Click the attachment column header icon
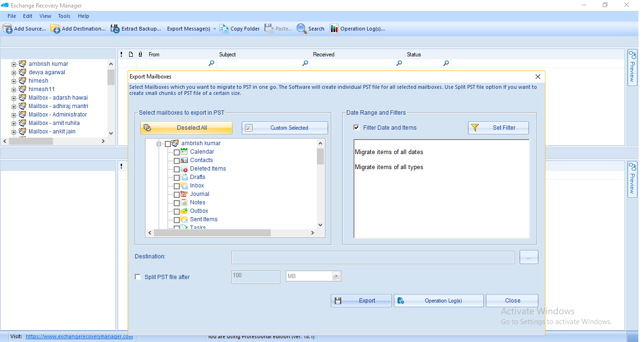The width and height of the screenshot is (644, 342). 140,54
